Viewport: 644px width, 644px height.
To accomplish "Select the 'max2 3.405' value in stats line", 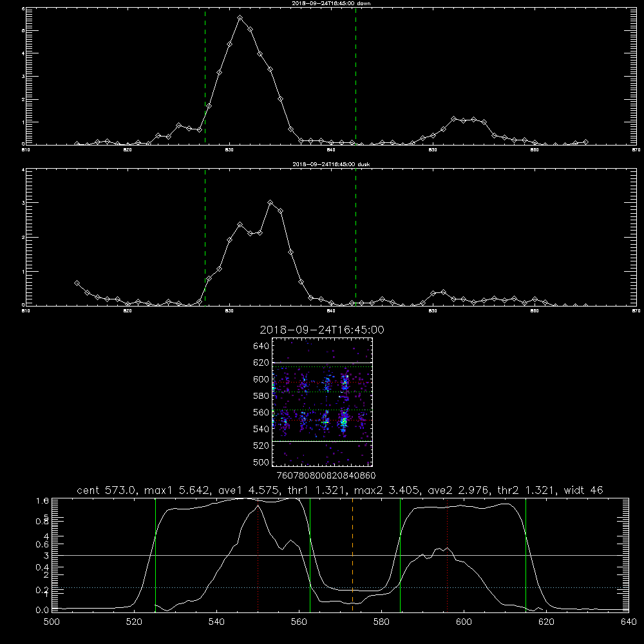I will tap(387, 490).
